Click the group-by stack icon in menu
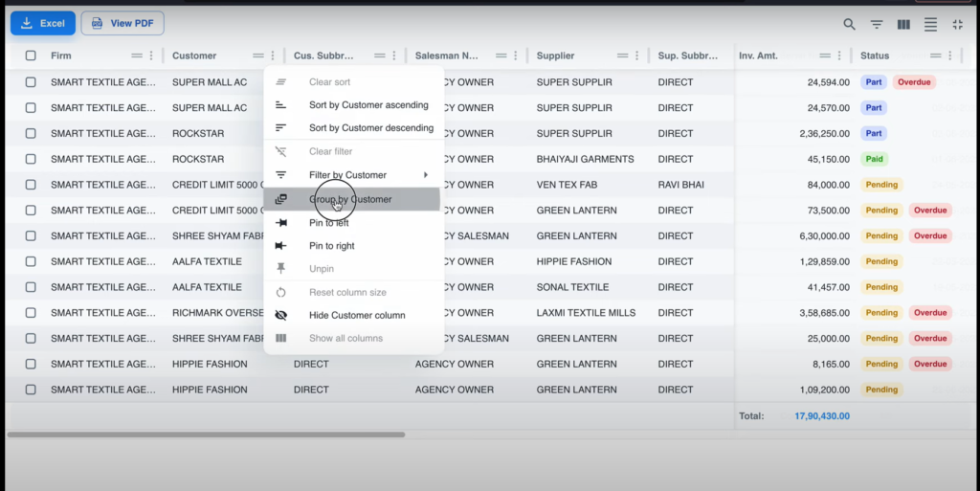The height and width of the screenshot is (491, 980). [280, 199]
